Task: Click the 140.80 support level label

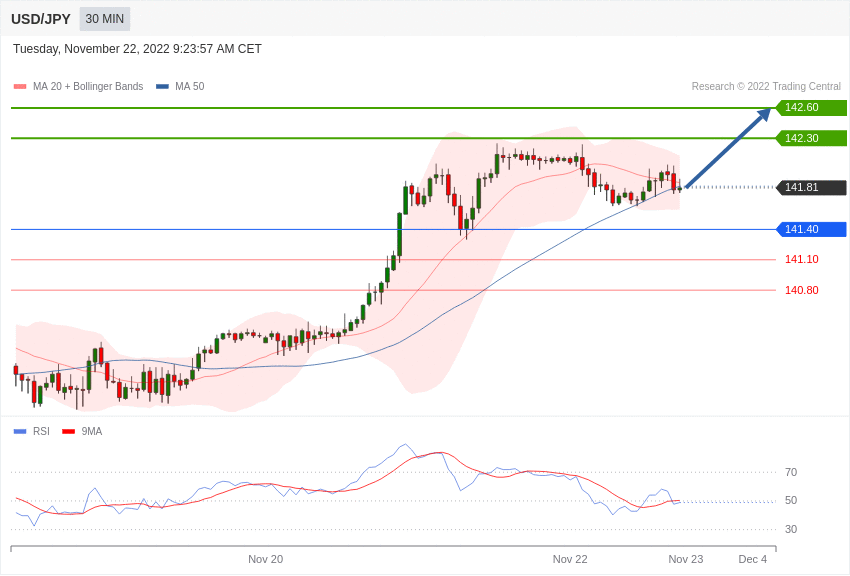Action: click(802, 290)
